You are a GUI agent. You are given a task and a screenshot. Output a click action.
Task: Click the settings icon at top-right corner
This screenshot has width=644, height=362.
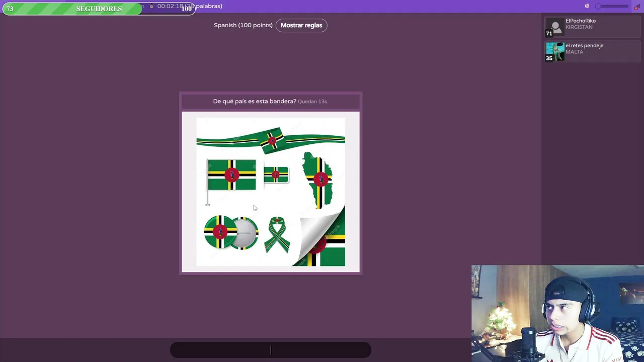[636, 7]
